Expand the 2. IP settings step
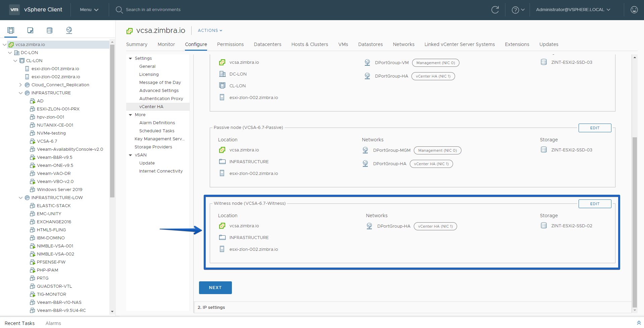The height and width of the screenshot is (328, 644). [413, 308]
